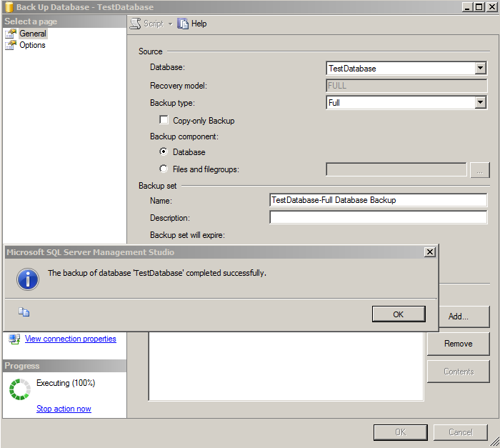Click the backup set Description field
Image resolution: width=500 pixels, height=448 pixels.
click(378, 217)
